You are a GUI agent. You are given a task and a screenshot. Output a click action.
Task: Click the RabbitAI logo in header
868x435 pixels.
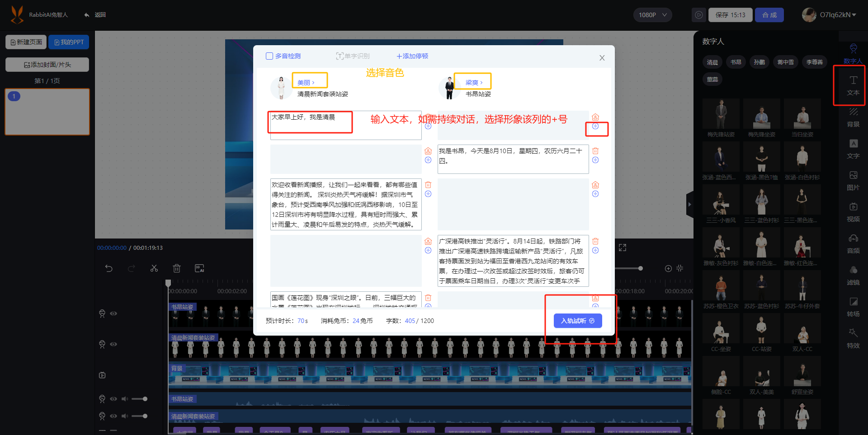17,14
